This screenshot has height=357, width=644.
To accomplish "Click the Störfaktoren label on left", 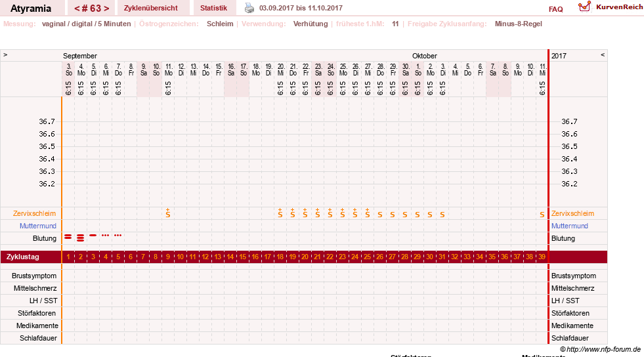I will tap(37, 313).
